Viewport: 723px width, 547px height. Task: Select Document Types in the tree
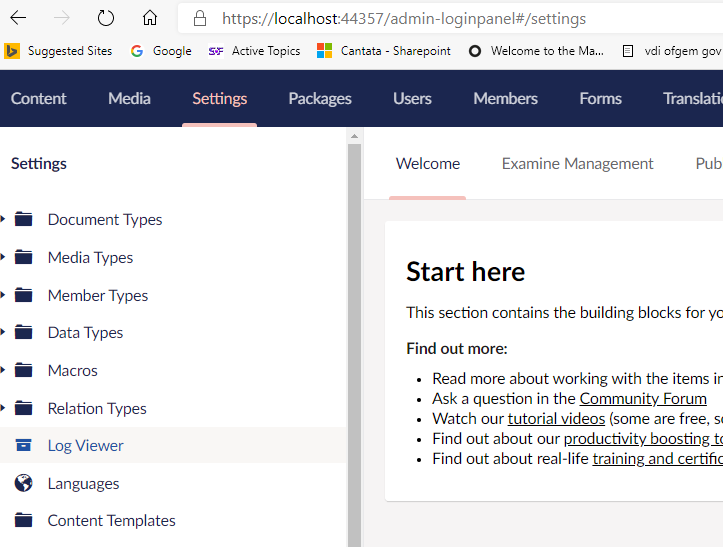point(105,220)
